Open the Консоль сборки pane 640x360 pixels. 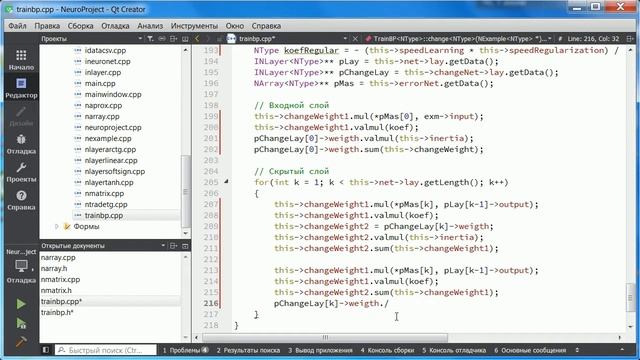[387, 350]
